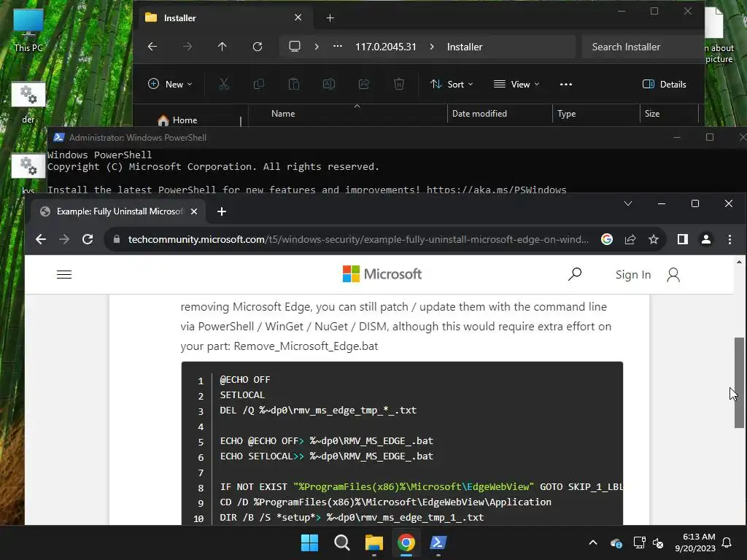747x560 pixels.
Task: Open the See more ellipsis in Explorer toolbar
Action: 566,85
